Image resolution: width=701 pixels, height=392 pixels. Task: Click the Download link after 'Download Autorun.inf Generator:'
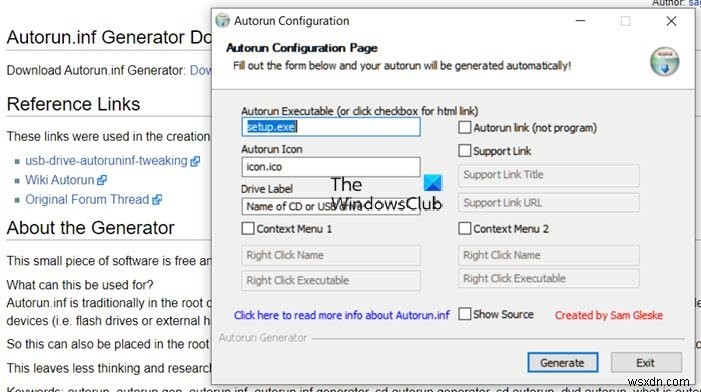coord(200,70)
